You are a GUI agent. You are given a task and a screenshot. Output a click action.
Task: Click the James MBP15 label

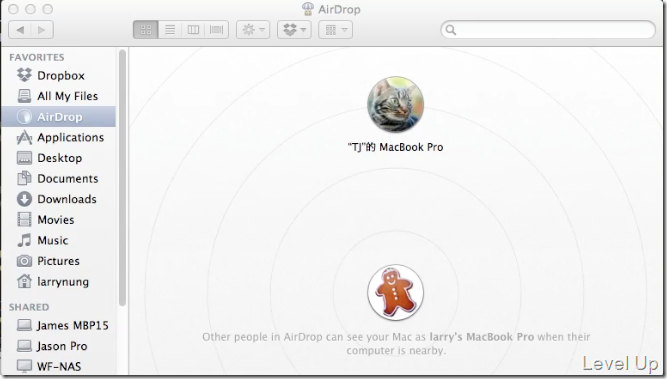point(72,325)
